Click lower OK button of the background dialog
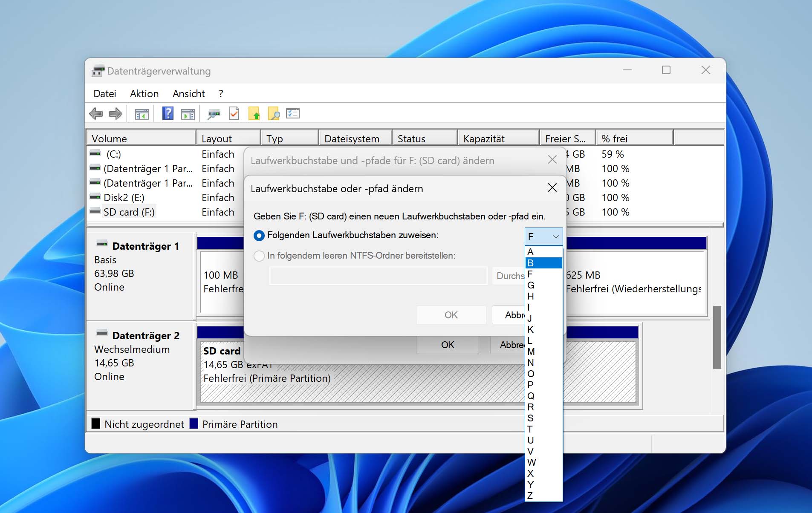The height and width of the screenshot is (513, 812). pos(448,345)
